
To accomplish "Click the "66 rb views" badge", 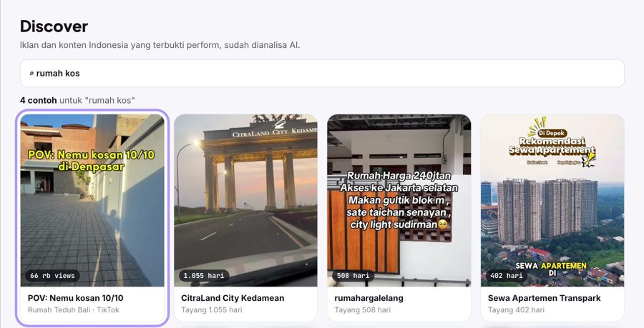I will point(52,276).
